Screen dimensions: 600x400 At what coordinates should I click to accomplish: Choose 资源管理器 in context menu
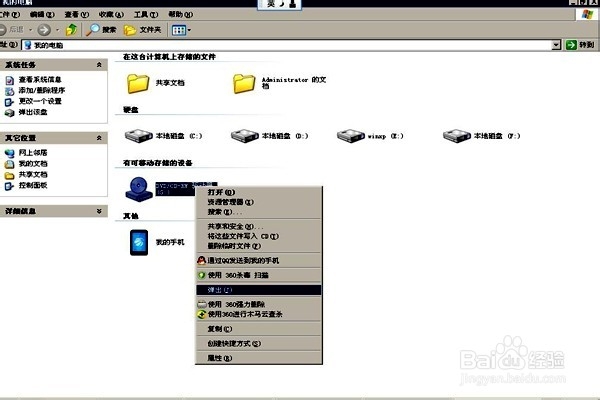pos(259,202)
